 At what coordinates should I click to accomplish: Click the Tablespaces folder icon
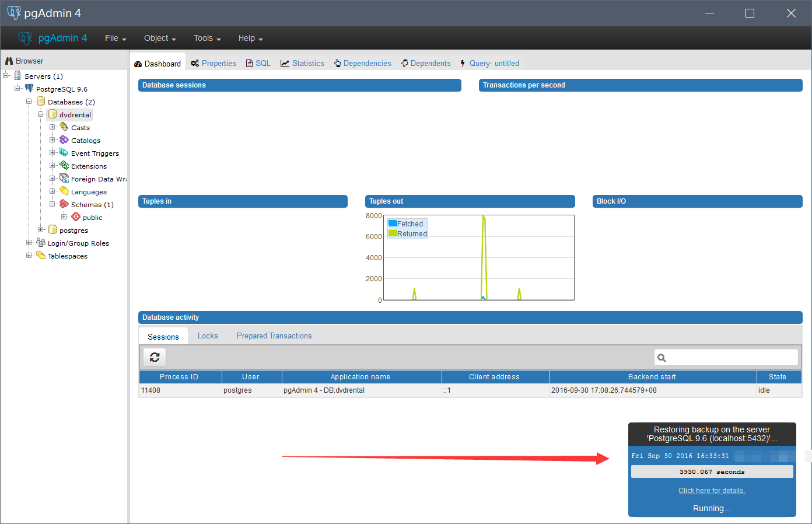coord(41,256)
